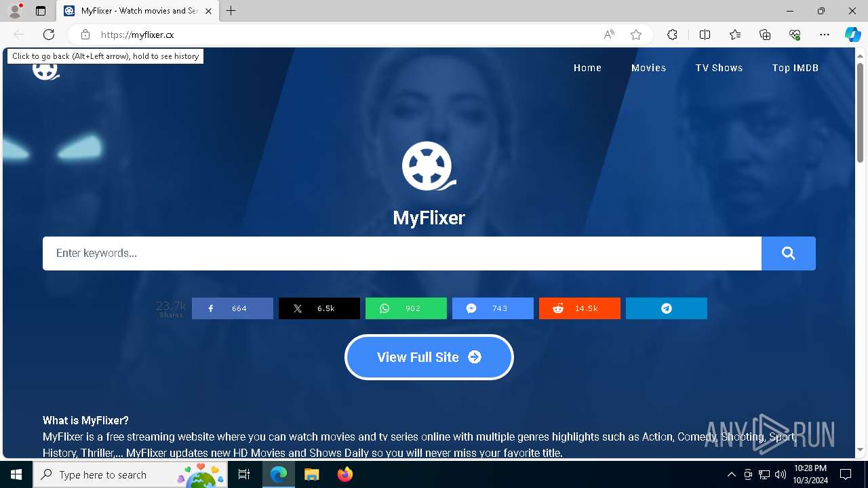Share via WhatsApp button showing 902
Image resolution: width=868 pixels, height=488 pixels.
click(406, 308)
